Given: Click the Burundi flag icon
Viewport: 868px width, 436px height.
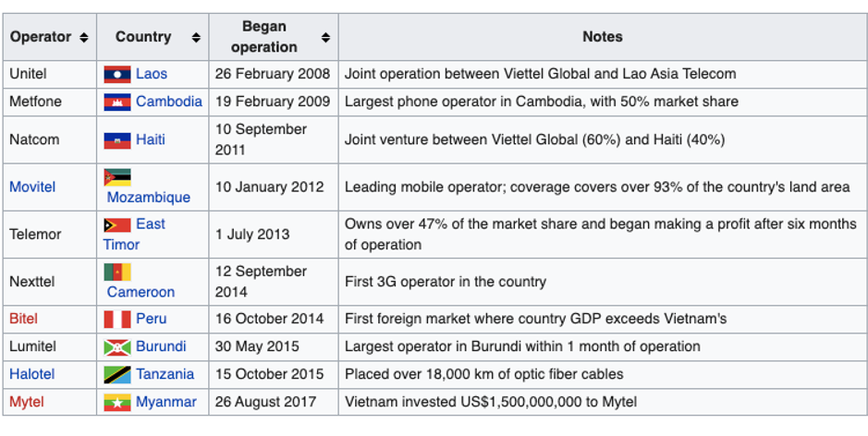Looking at the screenshot, I should tap(116, 346).
